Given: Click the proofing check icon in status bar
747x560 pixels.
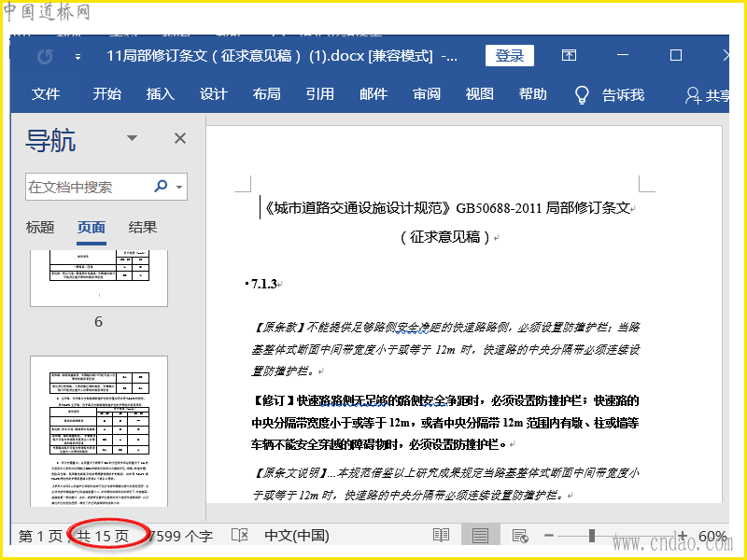Looking at the screenshot, I should click(240, 535).
